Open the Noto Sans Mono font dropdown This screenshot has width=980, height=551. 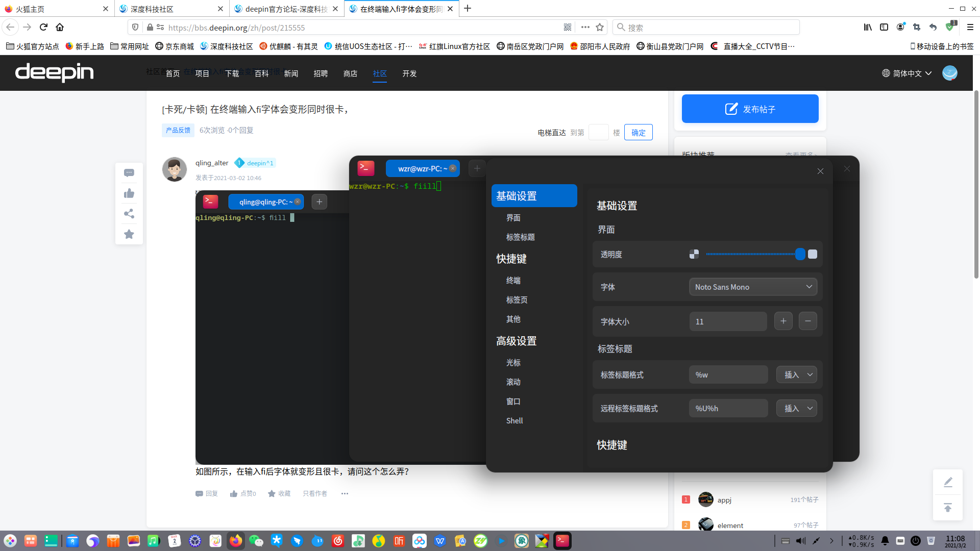point(753,287)
